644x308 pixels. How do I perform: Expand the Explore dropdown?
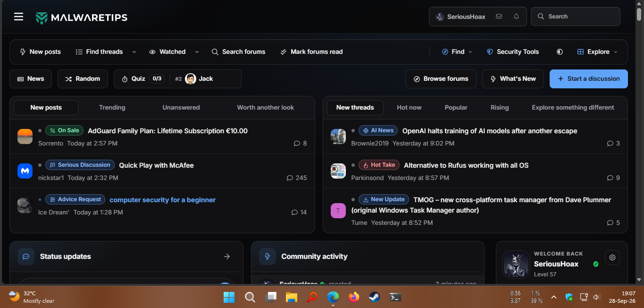(x=597, y=52)
